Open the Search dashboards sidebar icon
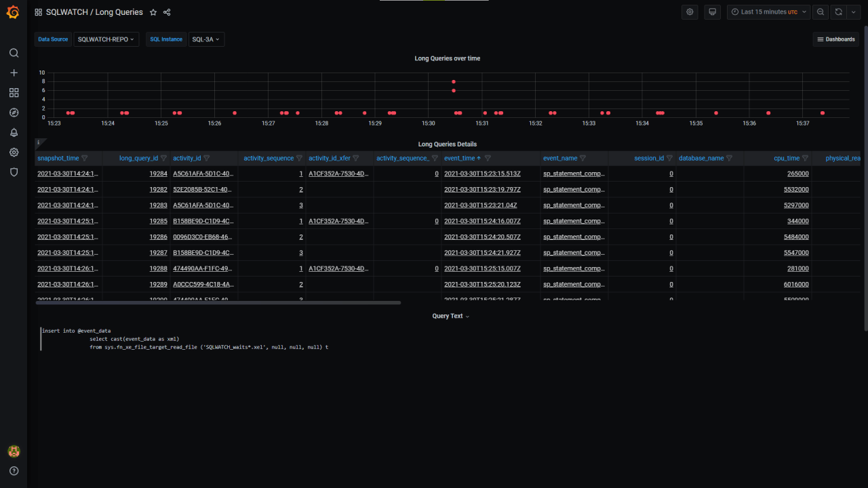The image size is (868, 488). tap(14, 52)
